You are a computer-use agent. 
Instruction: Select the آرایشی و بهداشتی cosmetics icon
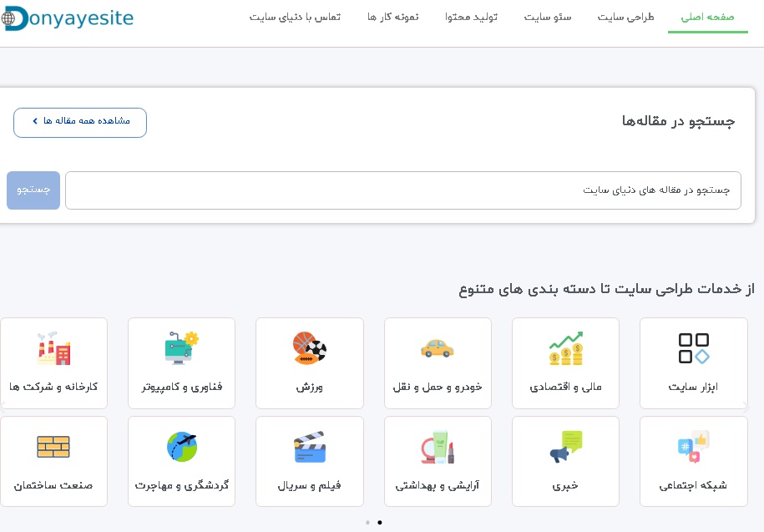point(438,447)
